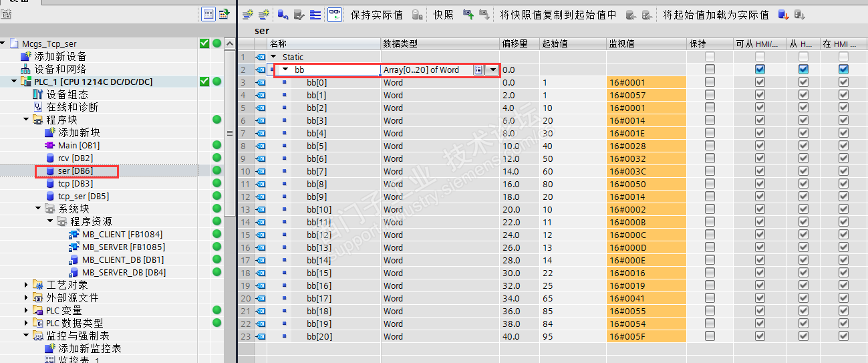Click the blue load start values icon
This screenshot has width=868, height=363.
[783, 14]
